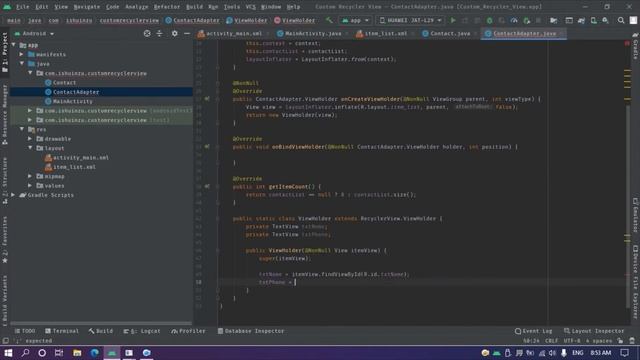640x360 pixels.
Task: Open Microsoft Edge from the taskbar
Action: [x=95, y=353]
